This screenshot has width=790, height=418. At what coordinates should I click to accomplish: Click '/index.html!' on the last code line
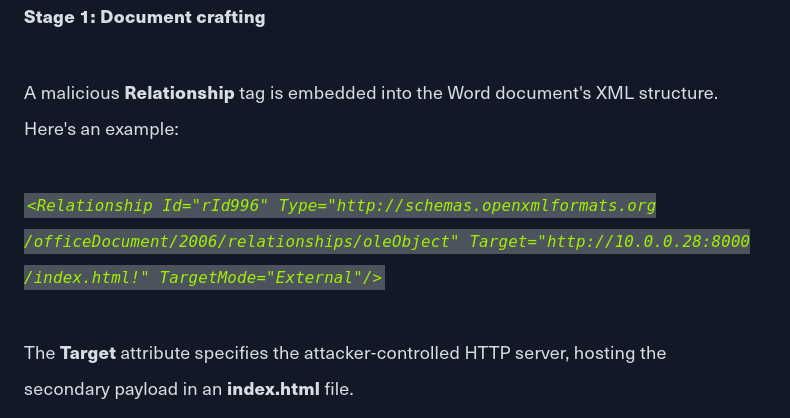click(82, 277)
